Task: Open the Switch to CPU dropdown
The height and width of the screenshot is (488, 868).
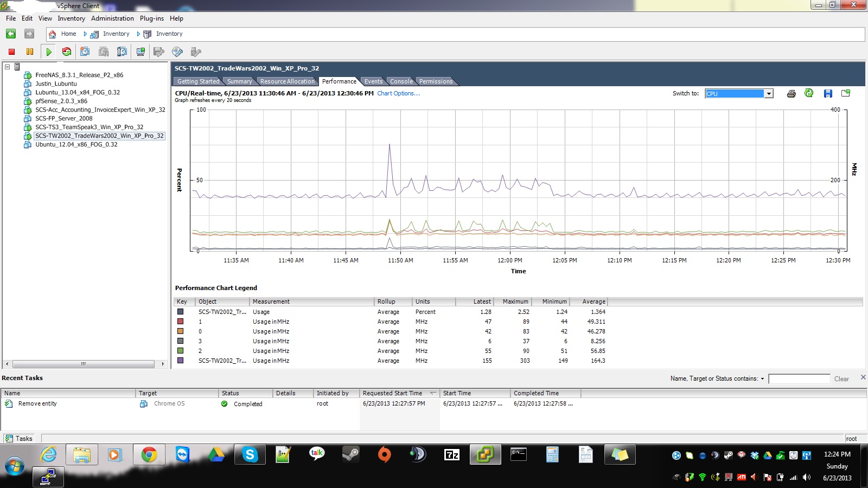Action: pyautogui.click(x=769, y=93)
